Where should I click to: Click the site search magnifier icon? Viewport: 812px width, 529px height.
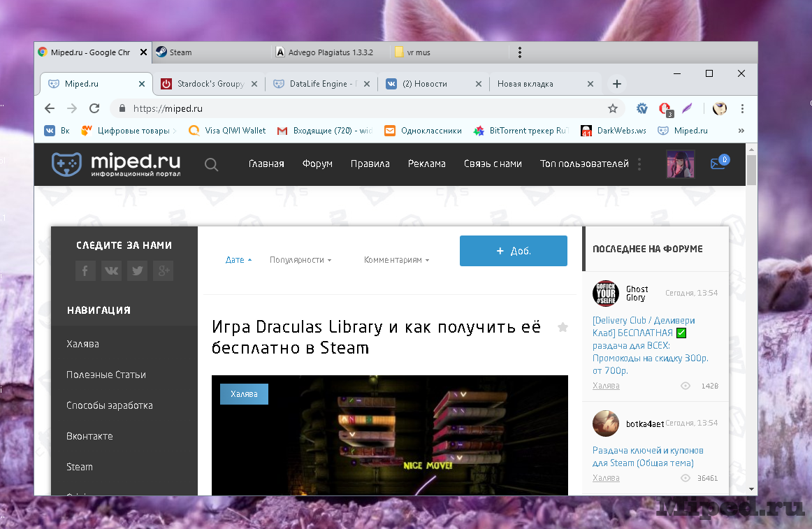211,165
